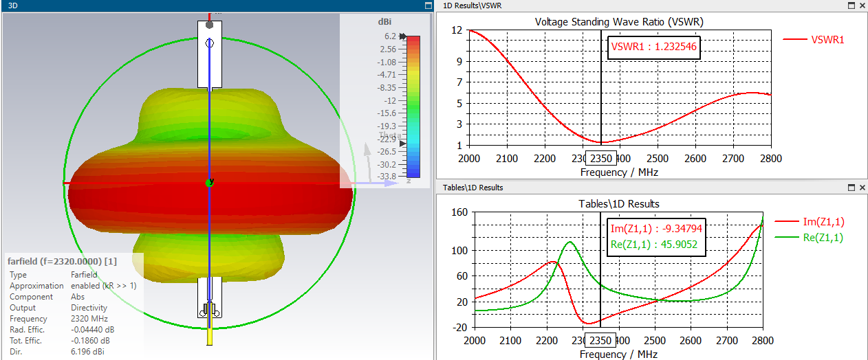Viewport: 868px width, 360px height.
Task: Activate the 3D window title bar
Action: tap(206, 5)
